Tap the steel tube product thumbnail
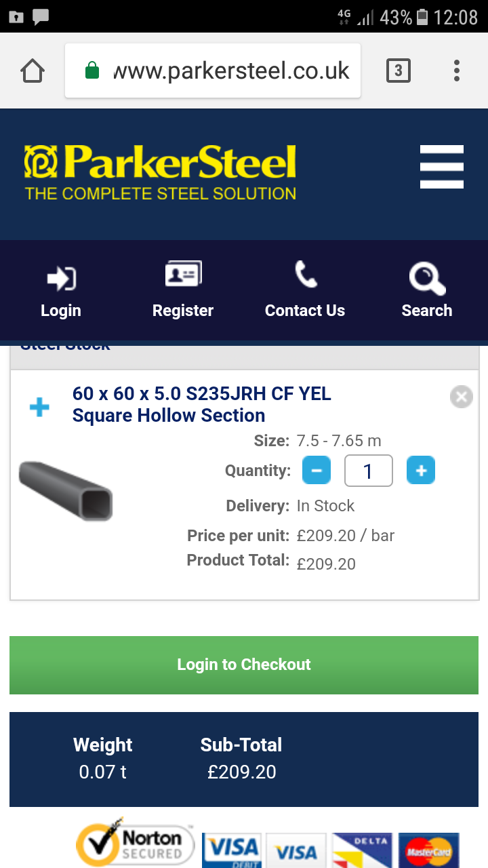 coord(66,491)
